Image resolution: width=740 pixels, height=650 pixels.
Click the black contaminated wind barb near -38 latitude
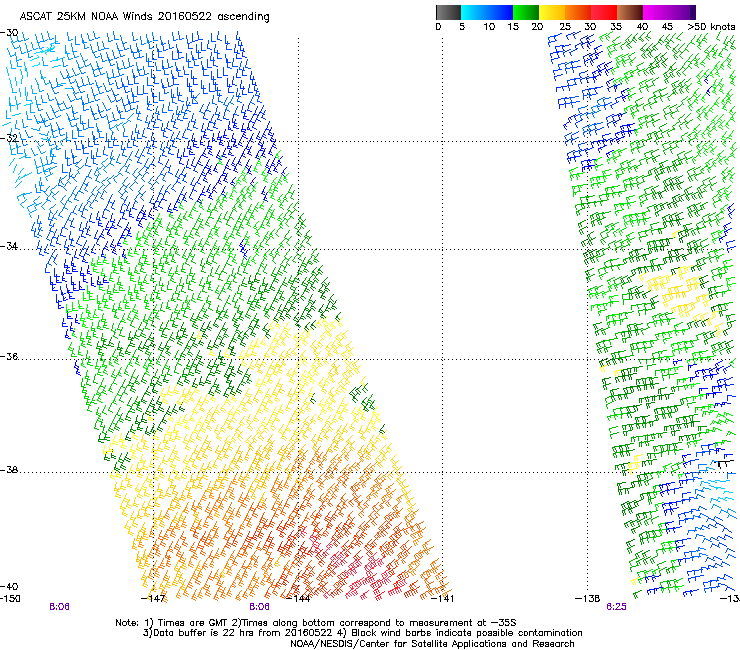tap(725, 463)
